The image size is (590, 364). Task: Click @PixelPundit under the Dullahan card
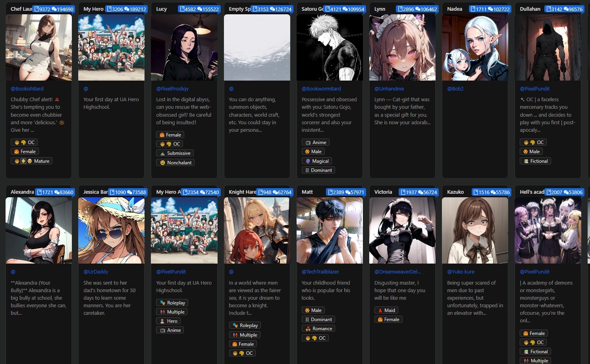535,89
